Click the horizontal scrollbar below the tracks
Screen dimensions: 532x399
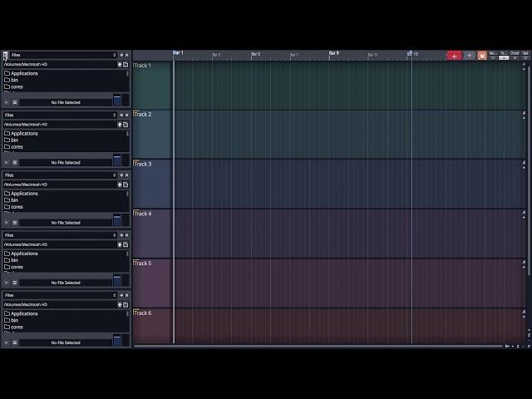coord(318,346)
